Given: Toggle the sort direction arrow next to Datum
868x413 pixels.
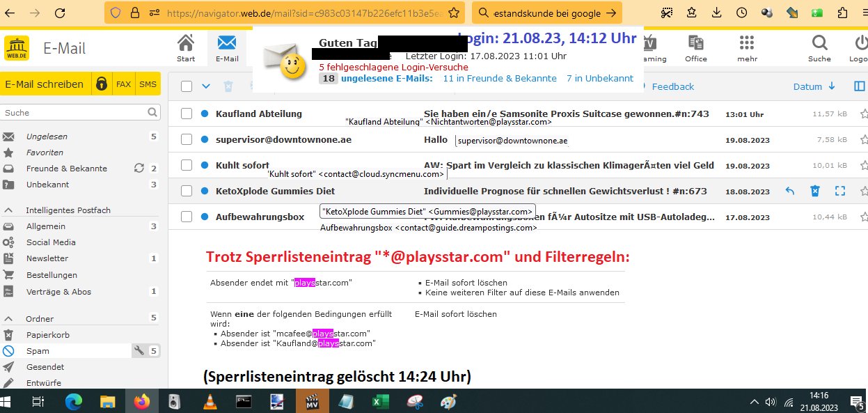Looking at the screenshot, I should click(831, 86).
